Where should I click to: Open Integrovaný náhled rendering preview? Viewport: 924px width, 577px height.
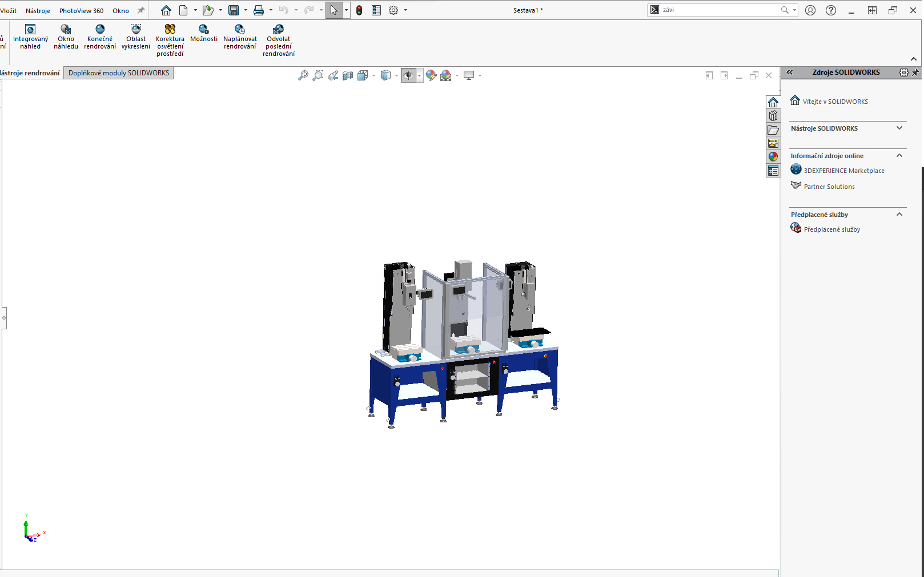[x=30, y=37]
